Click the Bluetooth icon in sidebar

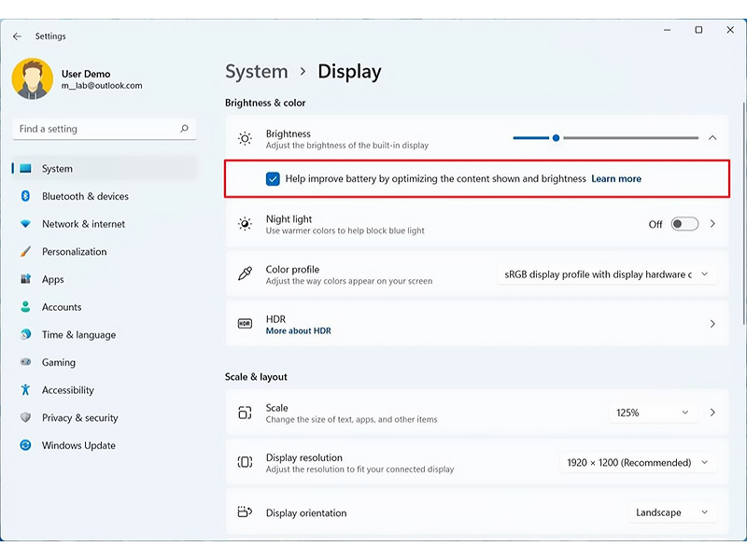[26, 196]
